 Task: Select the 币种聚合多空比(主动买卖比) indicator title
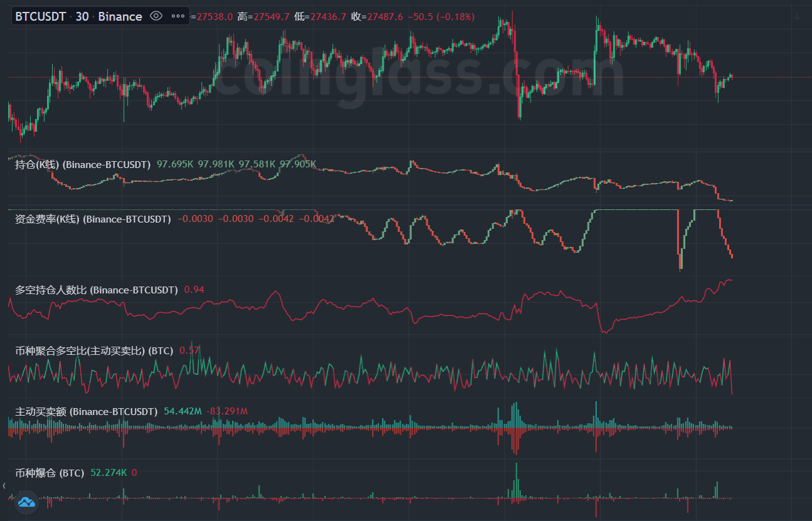click(x=94, y=350)
